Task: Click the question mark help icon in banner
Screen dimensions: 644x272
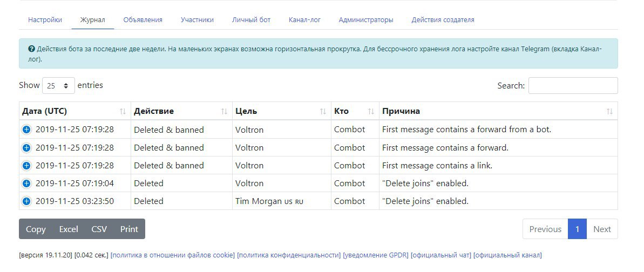Action: (31, 49)
